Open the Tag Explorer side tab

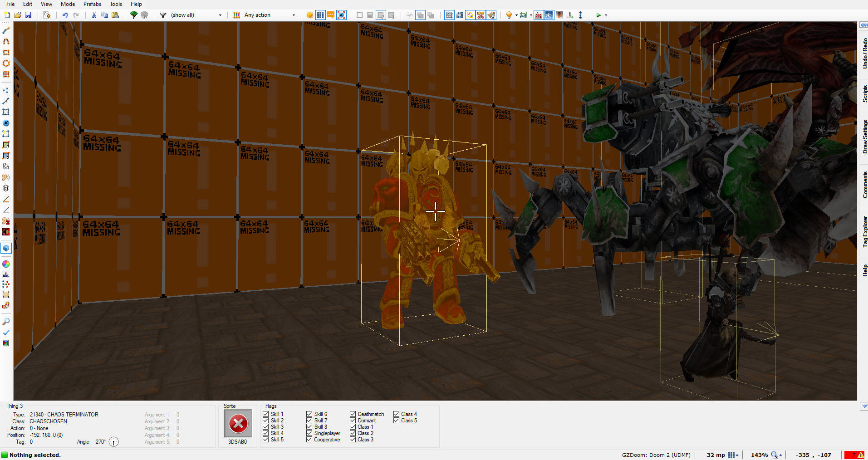click(864, 231)
